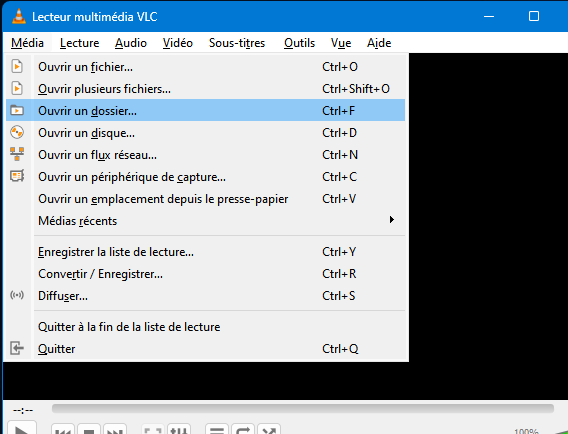
Task: Toggle loop mode button
Action: (x=243, y=429)
